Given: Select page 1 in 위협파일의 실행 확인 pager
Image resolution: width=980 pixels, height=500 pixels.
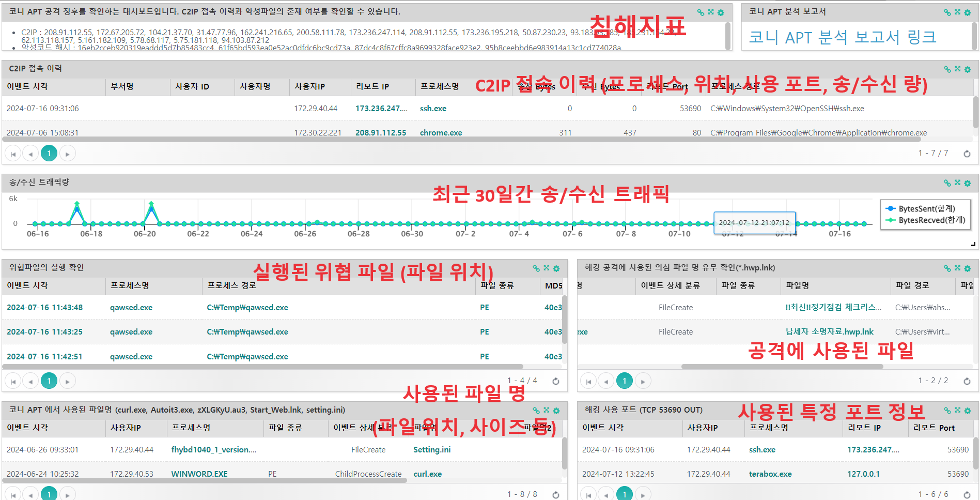Looking at the screenshot, I should [x=49, y=381].
